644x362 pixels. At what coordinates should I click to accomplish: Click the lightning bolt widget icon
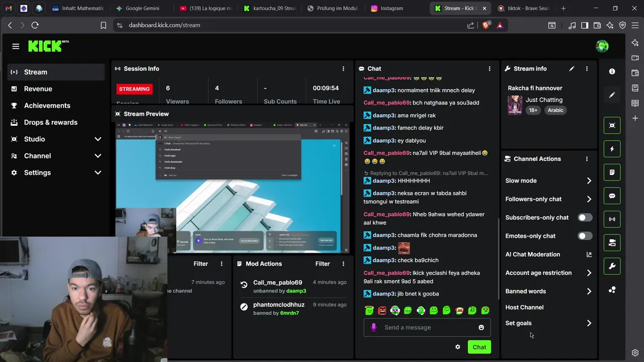(x=612, y=149)
